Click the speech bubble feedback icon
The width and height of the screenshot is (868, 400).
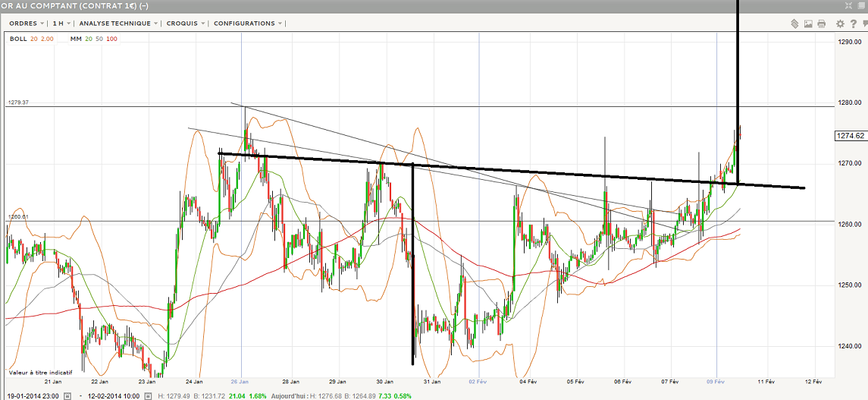coord(864,24)
